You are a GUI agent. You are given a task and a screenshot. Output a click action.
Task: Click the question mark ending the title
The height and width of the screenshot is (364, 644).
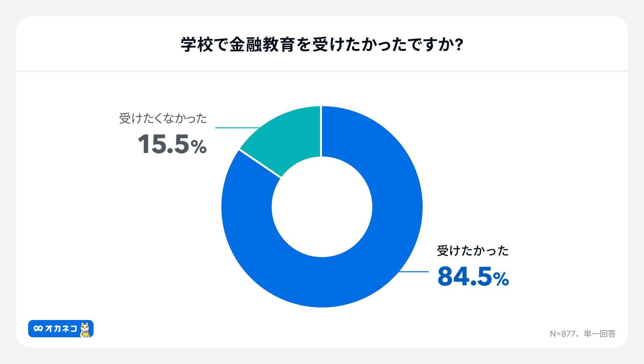click(x=460, y=45)
